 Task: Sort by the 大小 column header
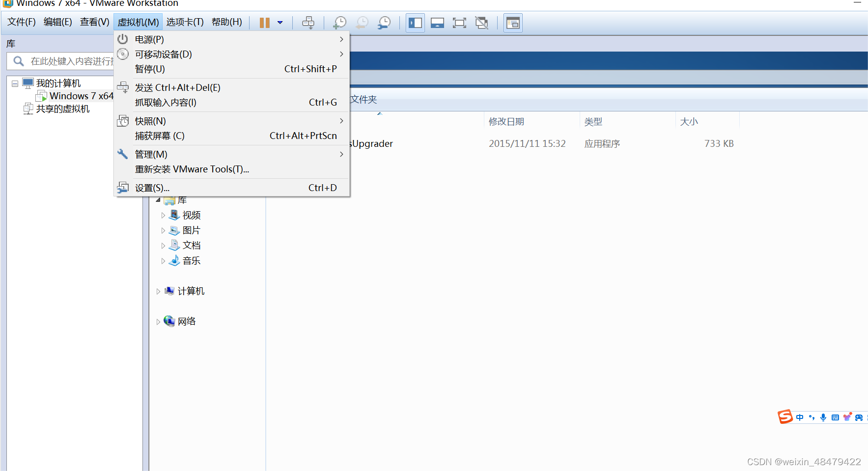click(707, 121)
